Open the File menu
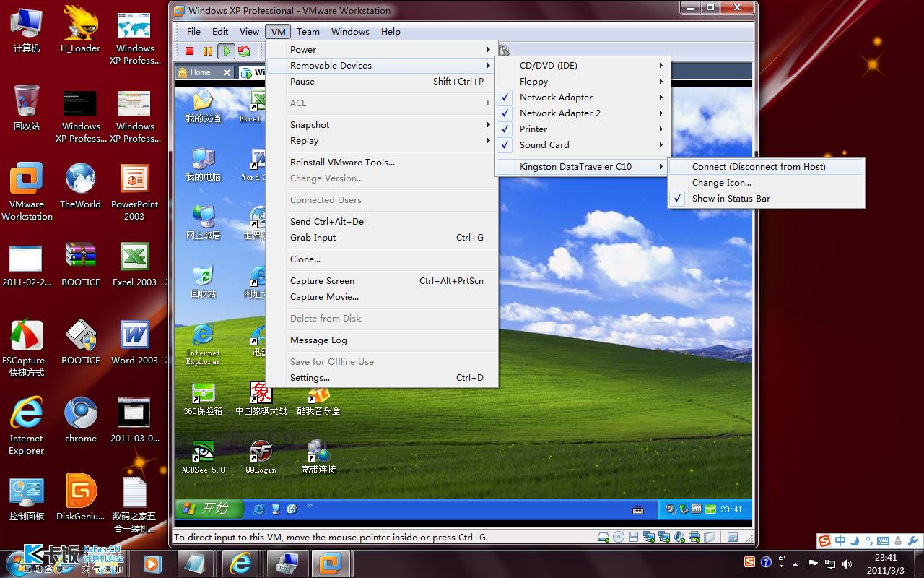 [x=193, y=31]
